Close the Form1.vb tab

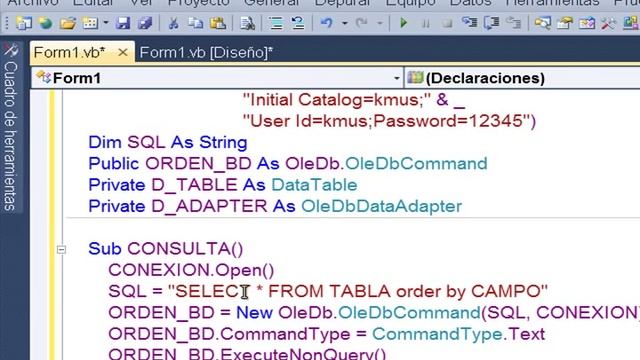coord(122,52)
